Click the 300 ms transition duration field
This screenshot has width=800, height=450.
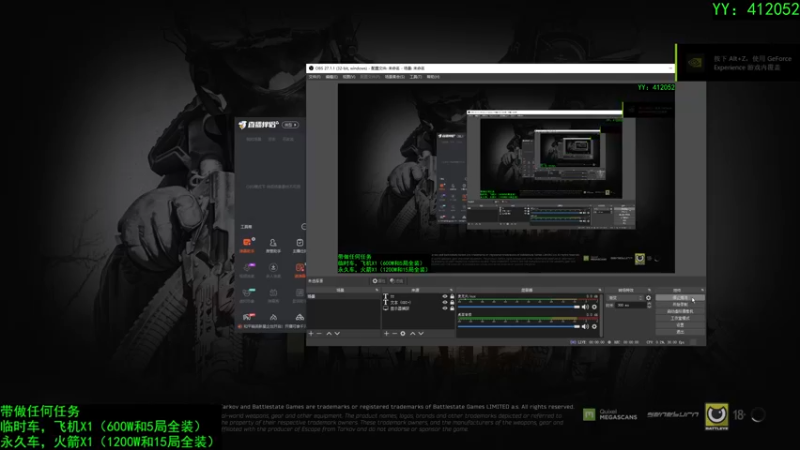pos(631,305)
